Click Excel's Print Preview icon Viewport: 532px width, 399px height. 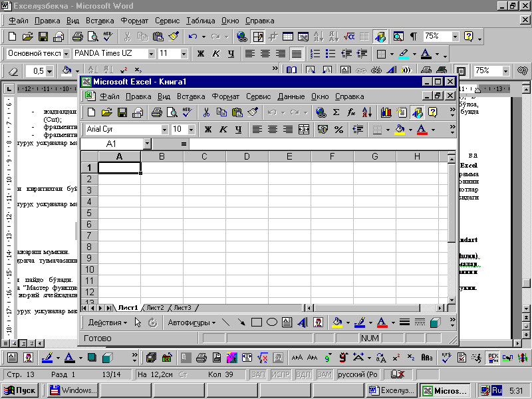(x=172, y=112)
